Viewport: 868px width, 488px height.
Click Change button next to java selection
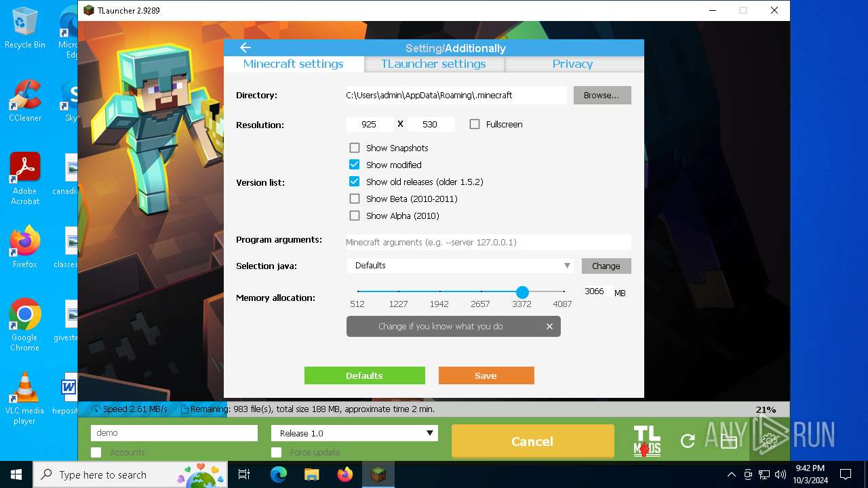click(606, 266)
